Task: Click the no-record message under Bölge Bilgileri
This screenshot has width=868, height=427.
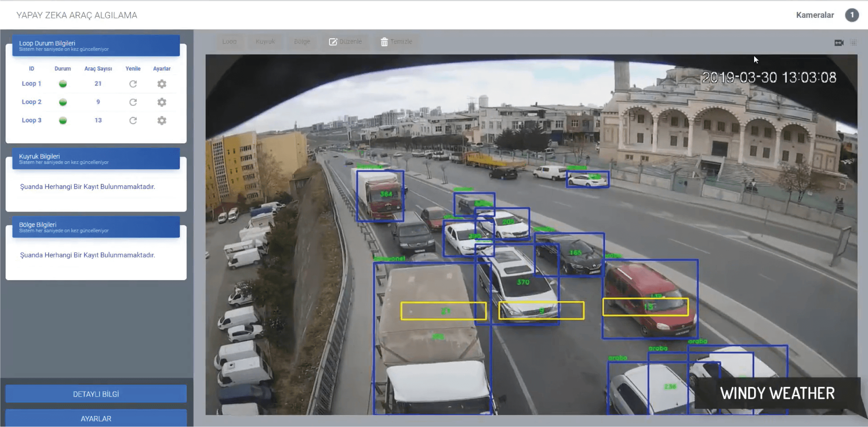Action: pos(88,255)
